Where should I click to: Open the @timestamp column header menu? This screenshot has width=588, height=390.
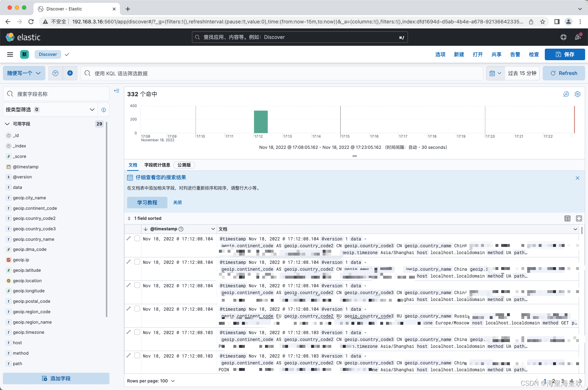coord(213,229)
